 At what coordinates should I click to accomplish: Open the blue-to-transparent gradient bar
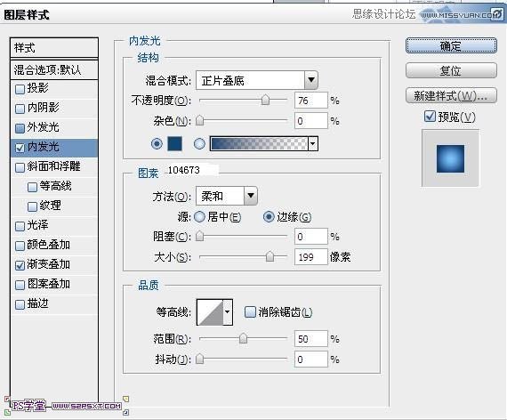point(259,143)
